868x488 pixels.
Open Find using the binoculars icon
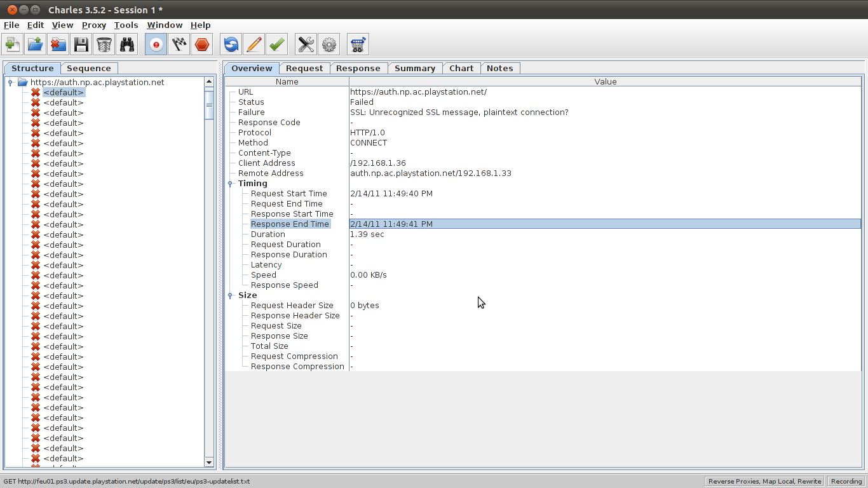click(127, 44)
